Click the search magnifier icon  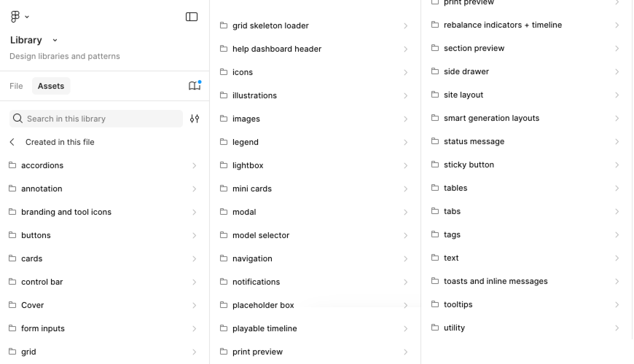(x=17, y=118)
